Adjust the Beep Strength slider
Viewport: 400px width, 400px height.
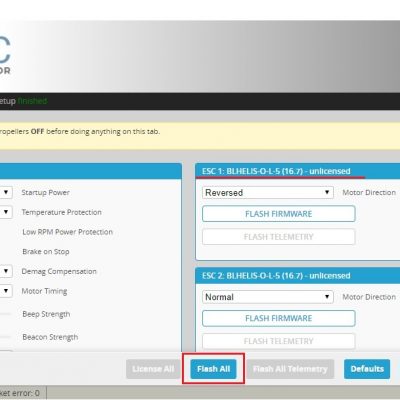(5, 314)
